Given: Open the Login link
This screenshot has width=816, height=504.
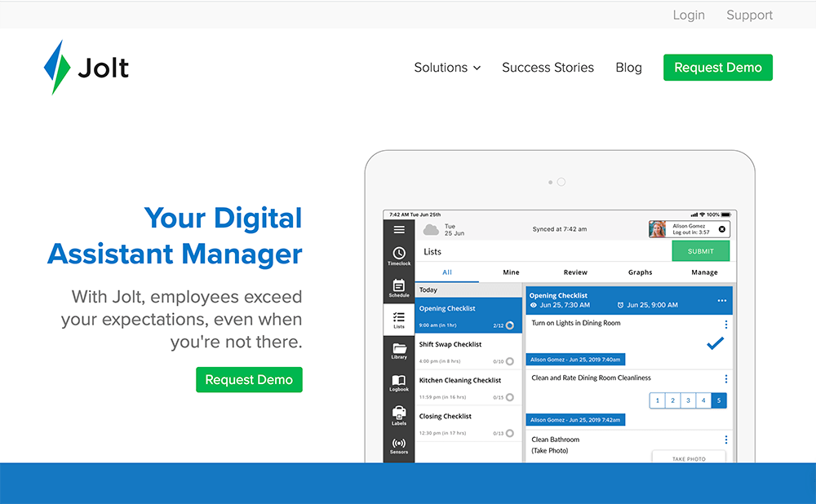Looking at the screenshot, I should [689, 15].
